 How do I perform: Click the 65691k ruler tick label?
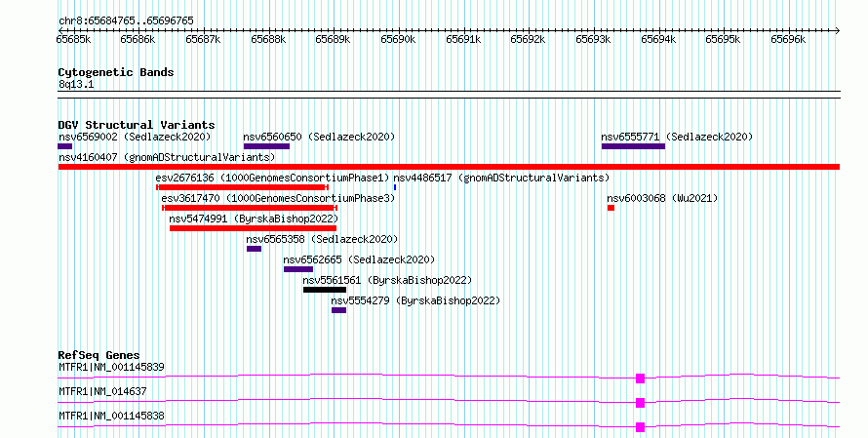(463, 39)
